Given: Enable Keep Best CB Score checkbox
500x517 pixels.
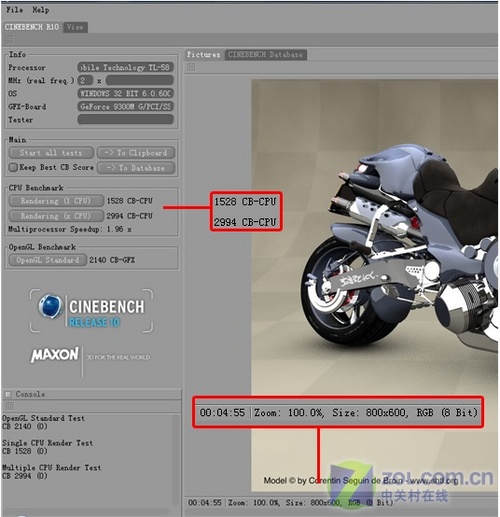Looking at the screenshot, I should pyautogui.click(x=13, y=167).
